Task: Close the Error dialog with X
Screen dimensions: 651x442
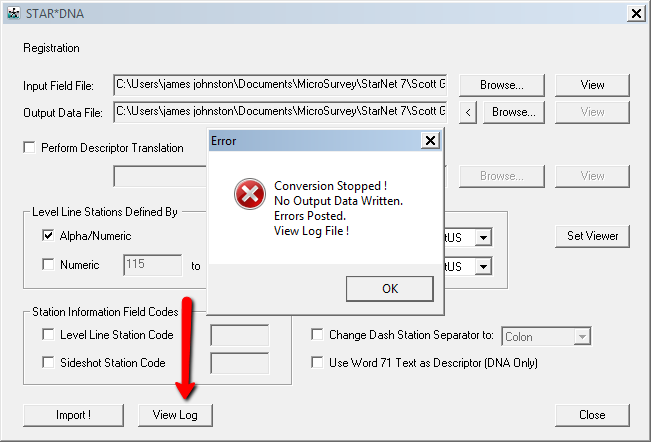Action: pos(430,141)
